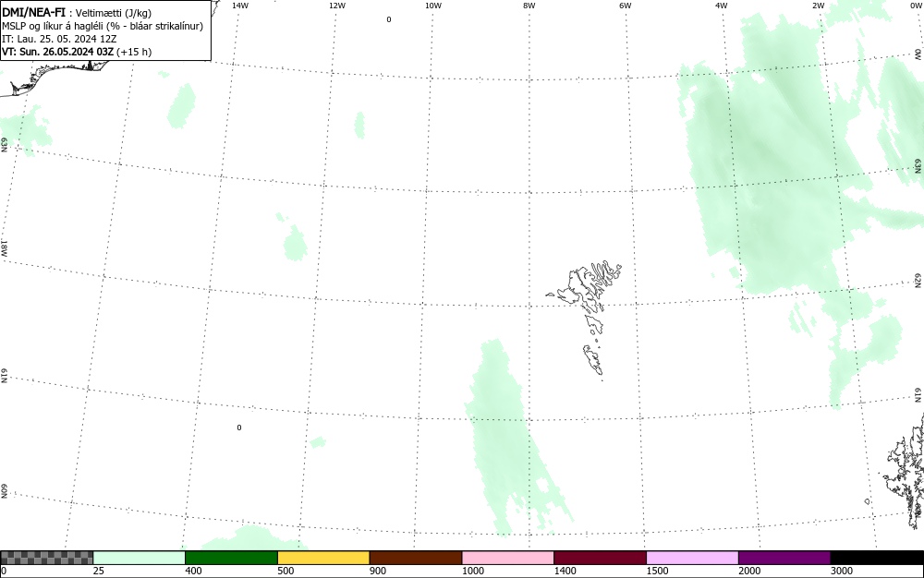
Task: Click the 'MSLP og líkur á hagléli' line
Action: coord(103,26)
